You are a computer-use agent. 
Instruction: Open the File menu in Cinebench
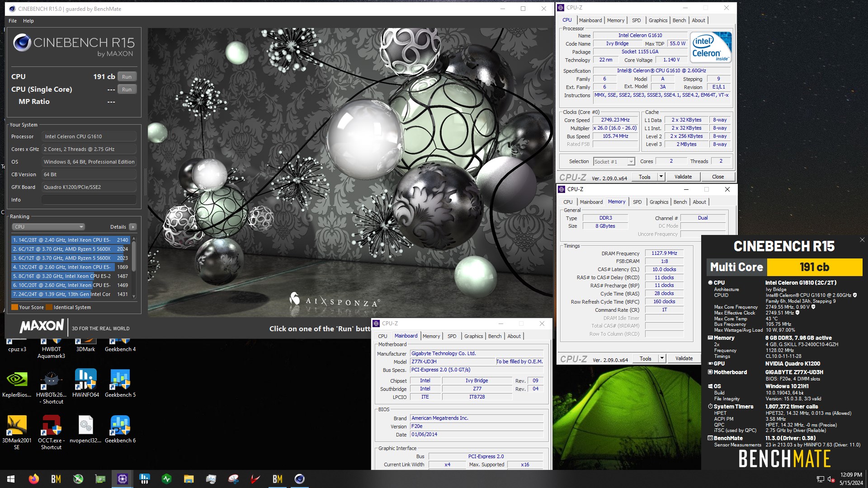click(13, 21)
